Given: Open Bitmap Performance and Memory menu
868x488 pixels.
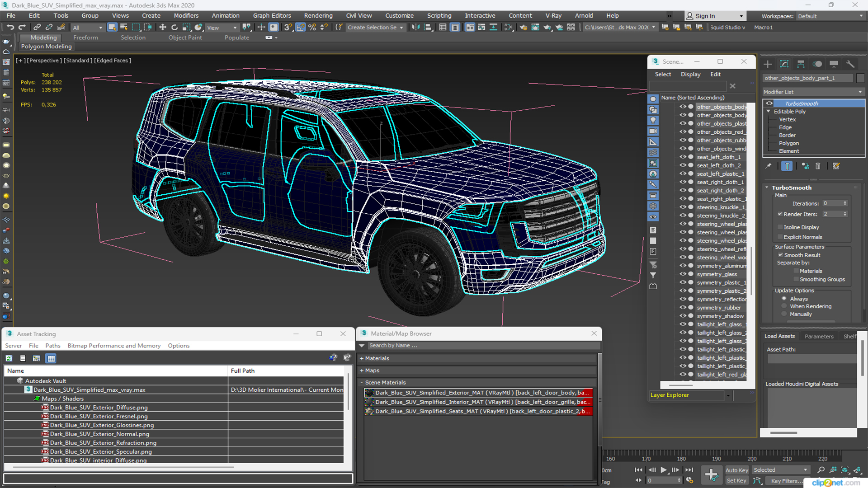Looking at the screenshot, I should [x=114, y=346].
